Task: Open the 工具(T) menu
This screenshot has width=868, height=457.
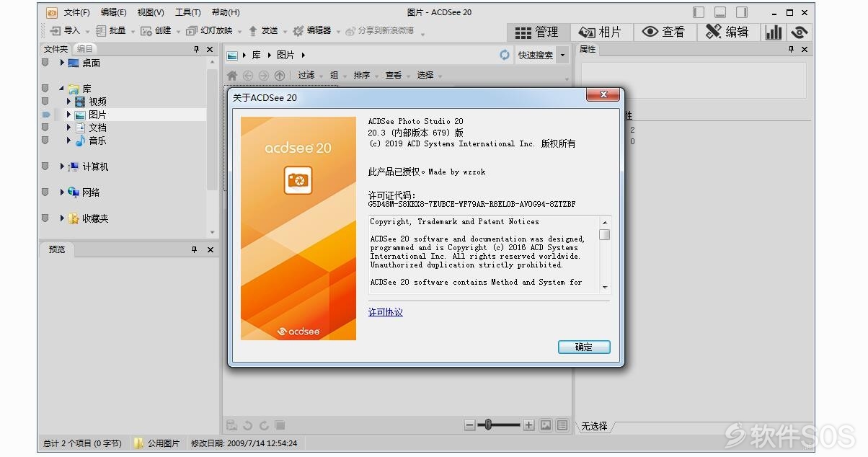Action: [188, 12]
